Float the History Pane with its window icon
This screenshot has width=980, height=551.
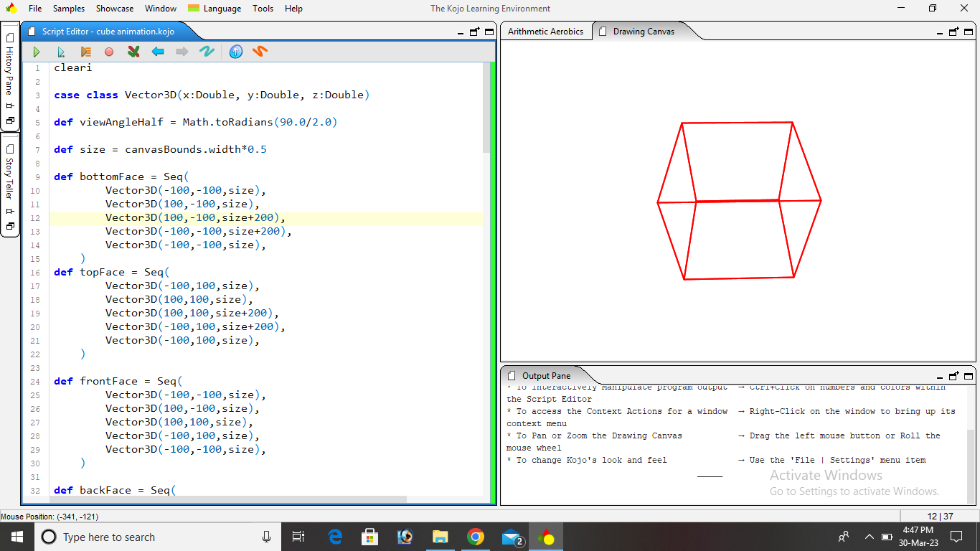tap(10, 121)
